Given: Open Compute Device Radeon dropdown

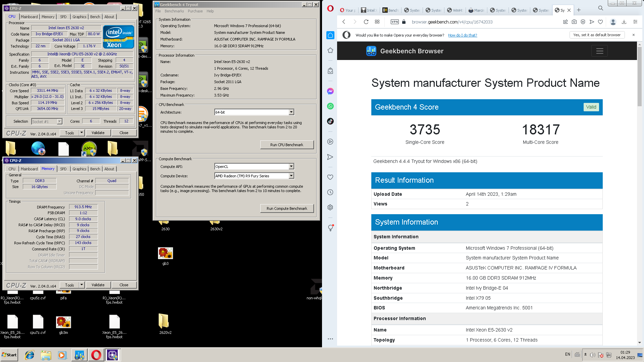Looking at the screenshot, I should (x=291, y=176).
